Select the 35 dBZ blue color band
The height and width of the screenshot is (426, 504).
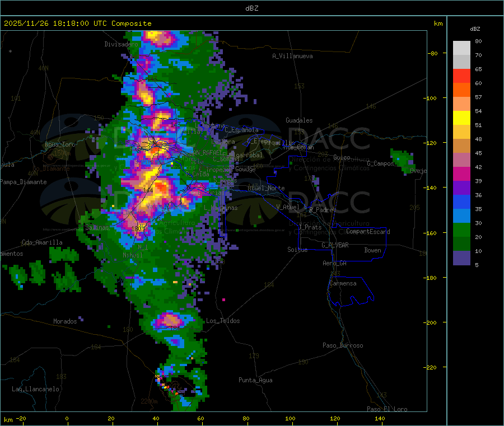point(461,202)
